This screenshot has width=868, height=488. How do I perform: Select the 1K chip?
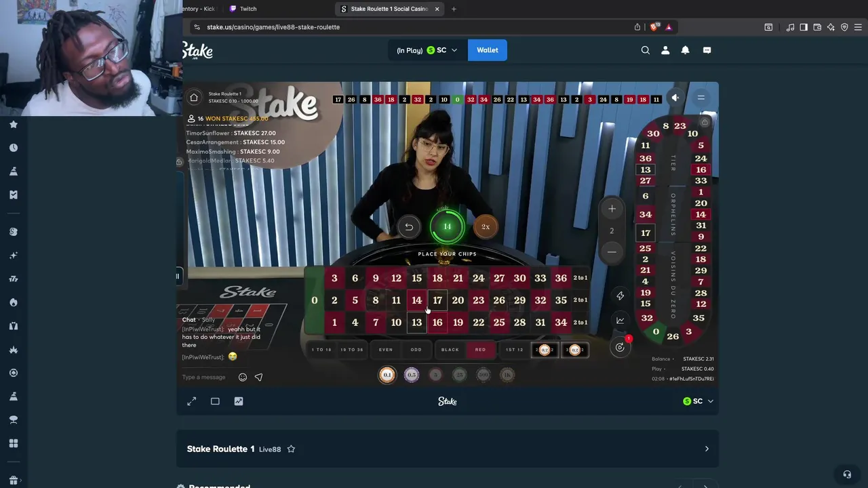click(507, 375)
